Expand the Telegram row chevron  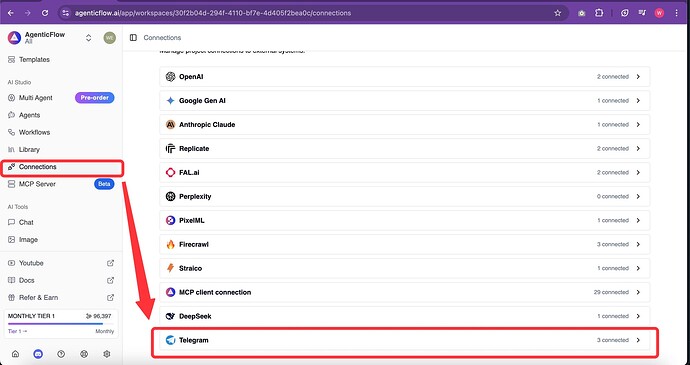638,340
